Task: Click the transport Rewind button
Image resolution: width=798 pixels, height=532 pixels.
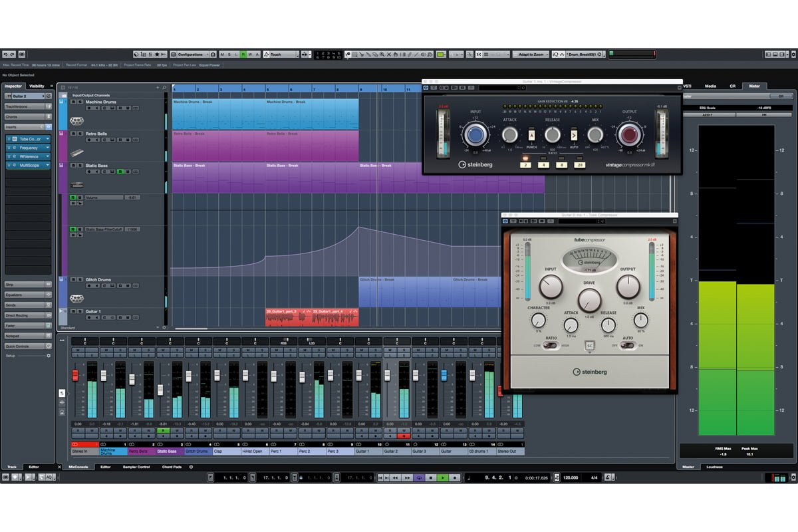Action: pos(395,477)
